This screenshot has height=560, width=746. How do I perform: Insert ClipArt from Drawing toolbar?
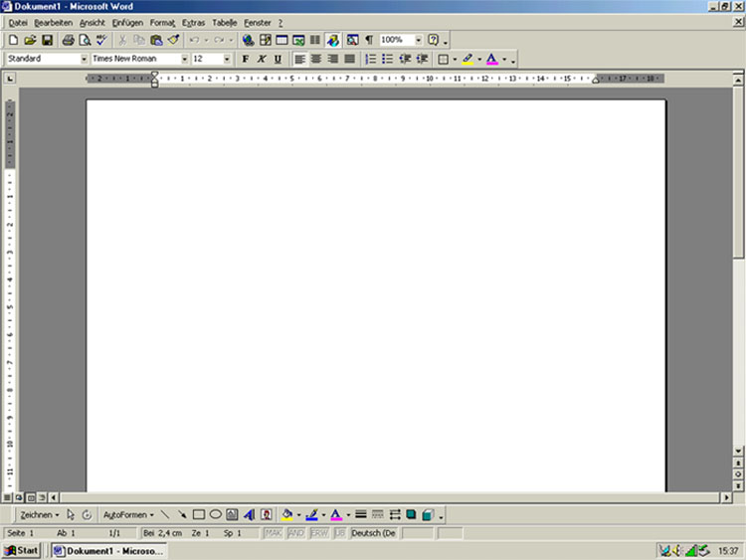tap(266, 515)
